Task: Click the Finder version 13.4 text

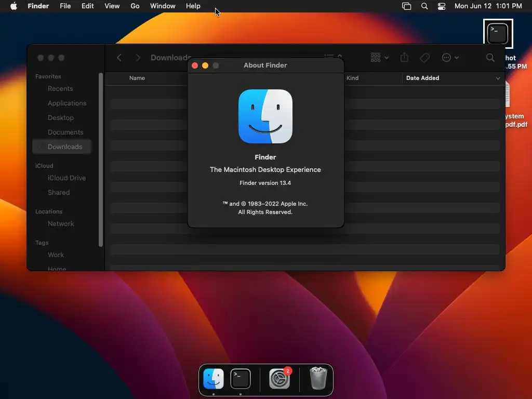Action: click(265, 183)
